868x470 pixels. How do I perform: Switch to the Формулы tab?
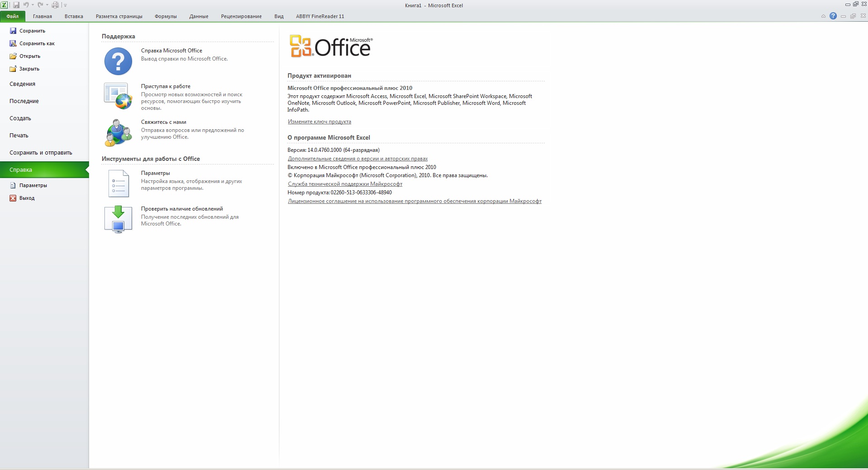point(165,16)
